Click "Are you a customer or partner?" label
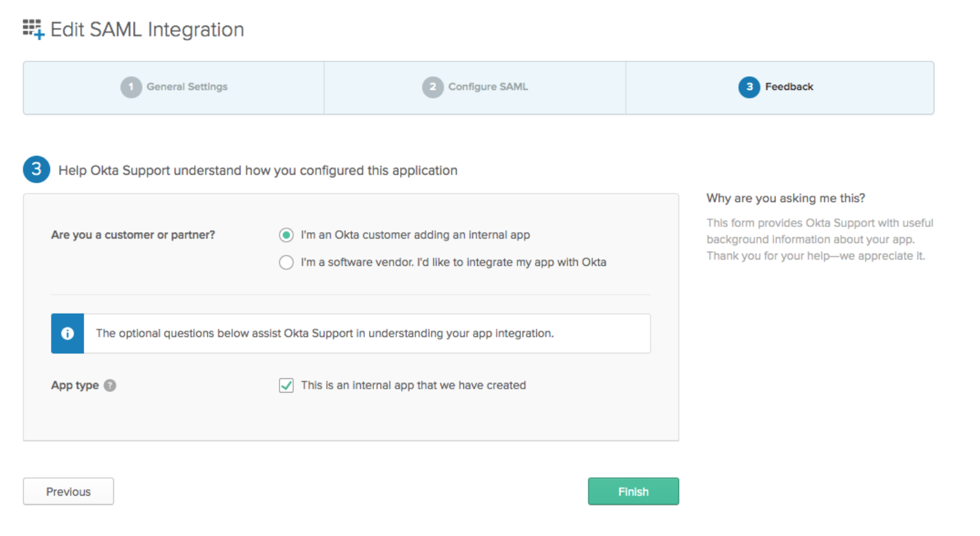Image resolution: width=980 pixels, height=536 pixels. (x=133, y=235)
